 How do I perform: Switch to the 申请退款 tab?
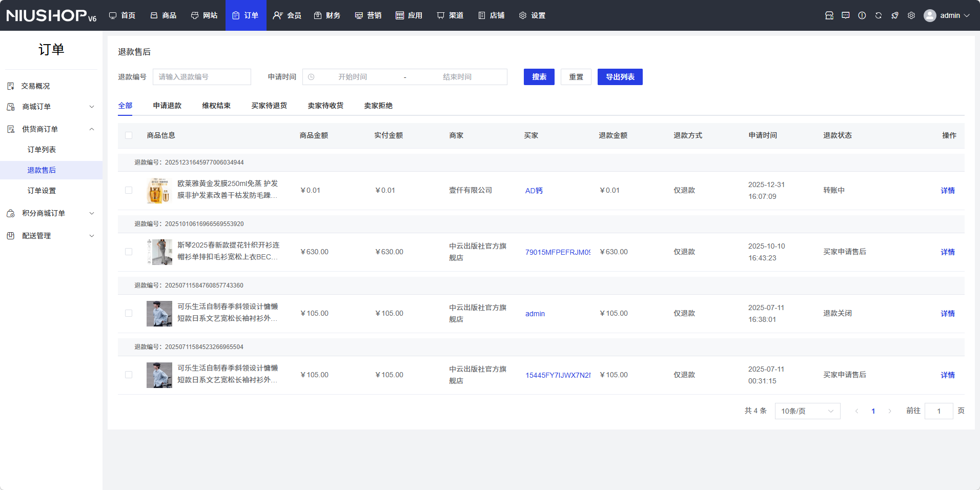(x=167, y=106)
